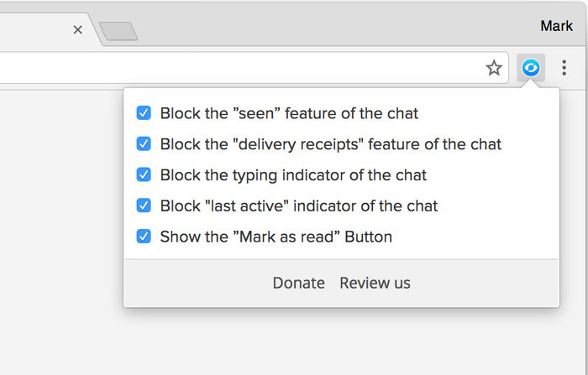Open the Donate link

298,283
